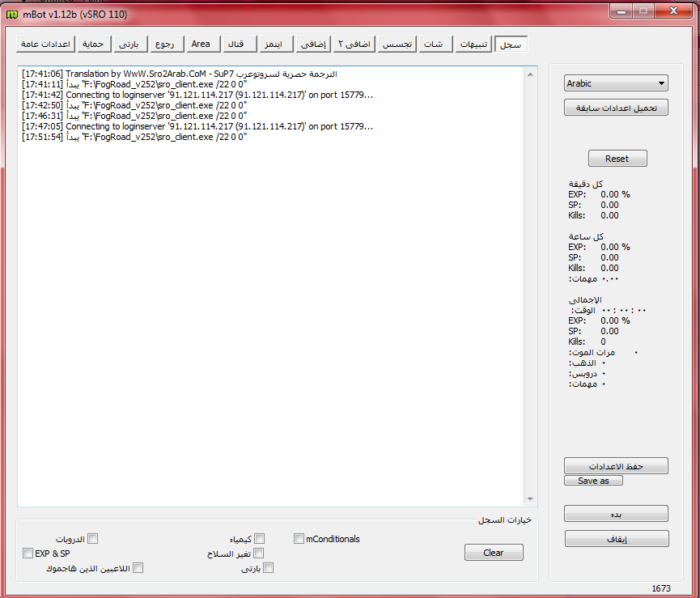Switch to the اضافى ٢ tab

click(x=354, y=45)
